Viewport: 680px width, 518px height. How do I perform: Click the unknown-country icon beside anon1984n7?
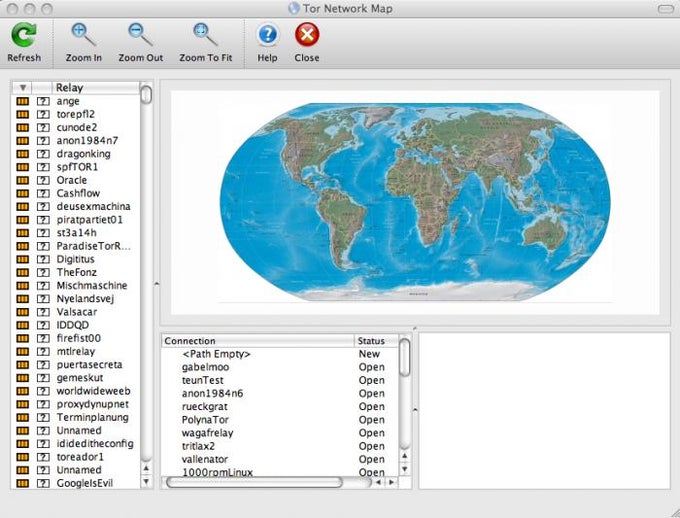click(x=42, y=141)
